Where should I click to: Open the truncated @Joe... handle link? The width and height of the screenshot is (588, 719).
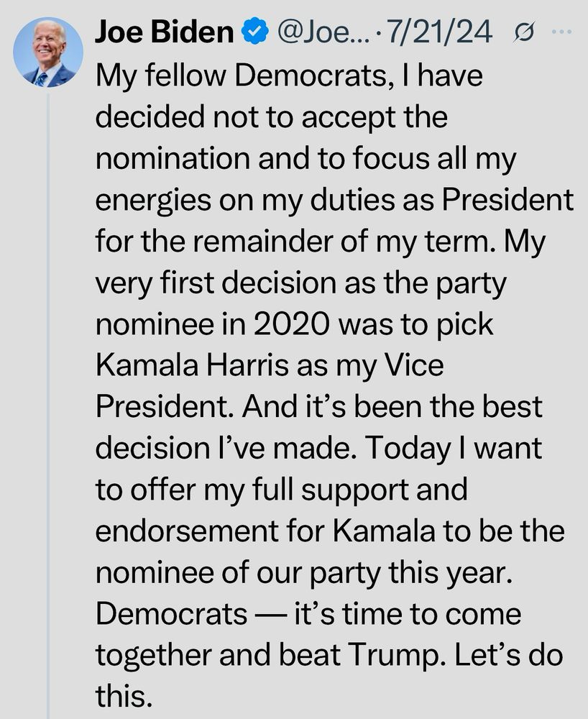point(323,32)
